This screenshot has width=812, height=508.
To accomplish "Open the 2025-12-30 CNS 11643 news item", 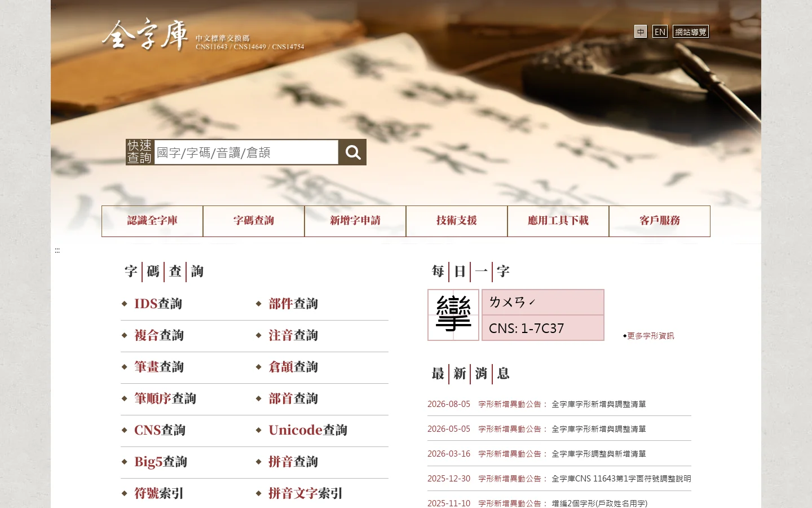I will coord(621,479).
